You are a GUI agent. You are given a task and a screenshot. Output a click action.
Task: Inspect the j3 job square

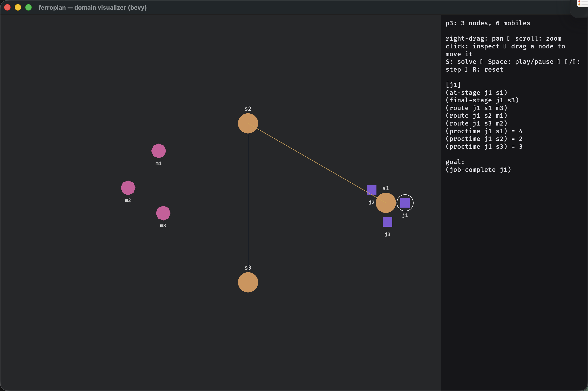387,222
